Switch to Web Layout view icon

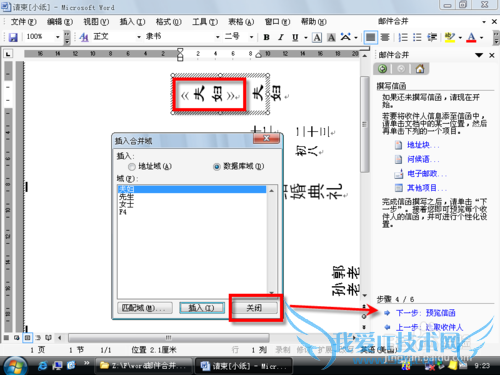pyautogui.click(x=17, y=338)
